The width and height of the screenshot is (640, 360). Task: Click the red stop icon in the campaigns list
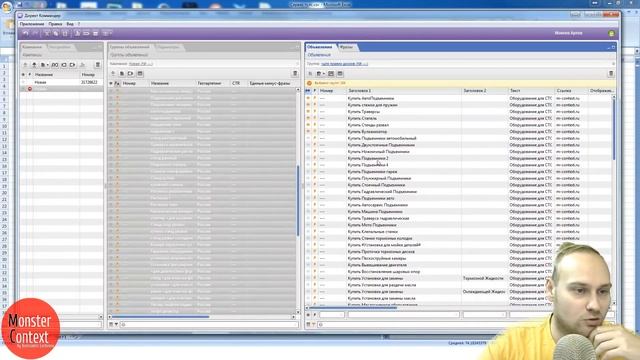[30, 89]
